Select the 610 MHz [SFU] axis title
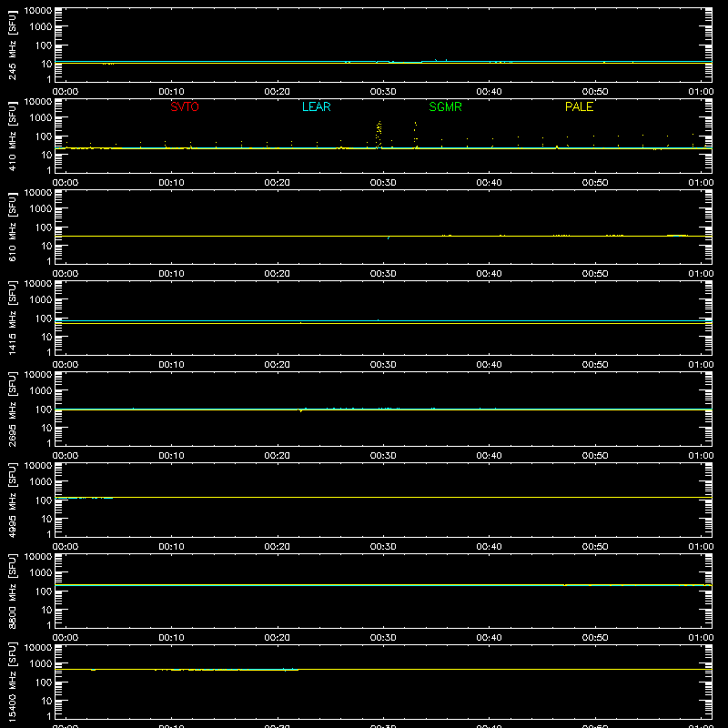The width and height of the screenshot is (728, 728). pos(12,227)
